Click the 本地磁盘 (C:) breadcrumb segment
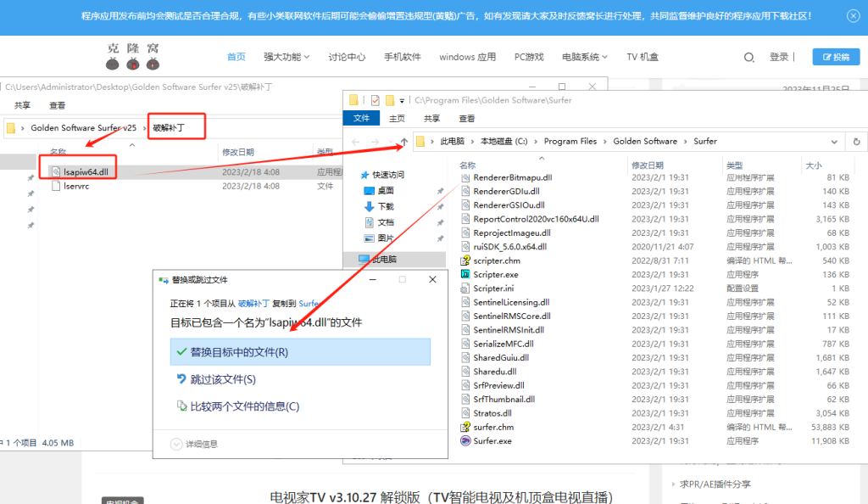The image size is (868, 504). tap(504, 141)
